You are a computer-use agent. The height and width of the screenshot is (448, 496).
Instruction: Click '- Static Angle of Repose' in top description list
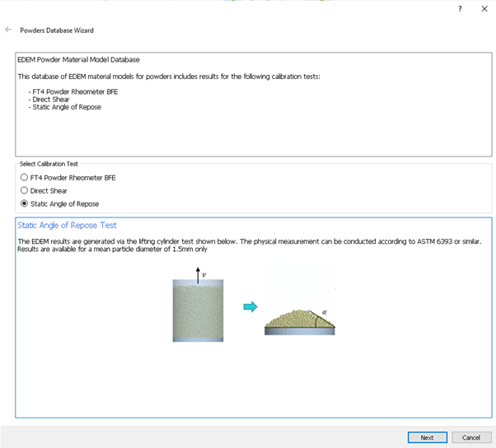64,107
